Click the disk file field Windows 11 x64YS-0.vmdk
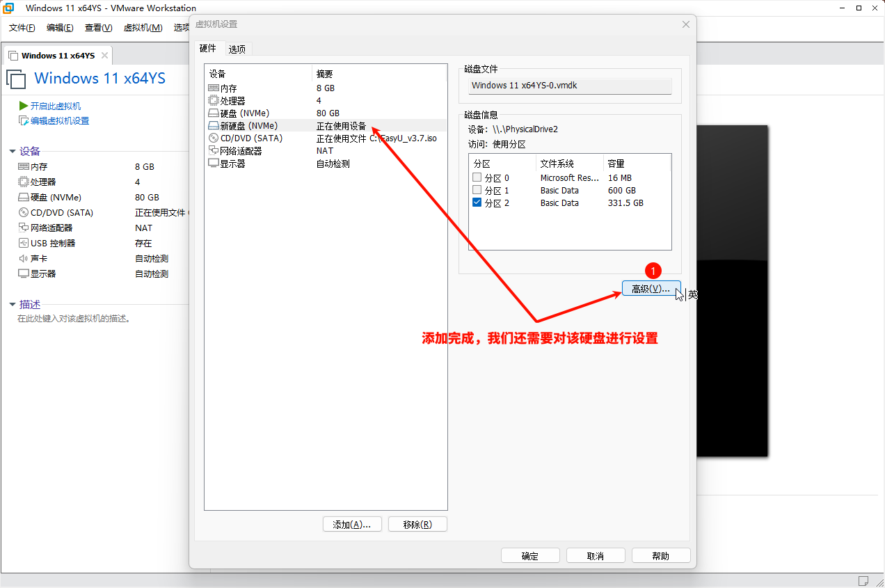Screen dimensions: 885x588 point(570,86)
